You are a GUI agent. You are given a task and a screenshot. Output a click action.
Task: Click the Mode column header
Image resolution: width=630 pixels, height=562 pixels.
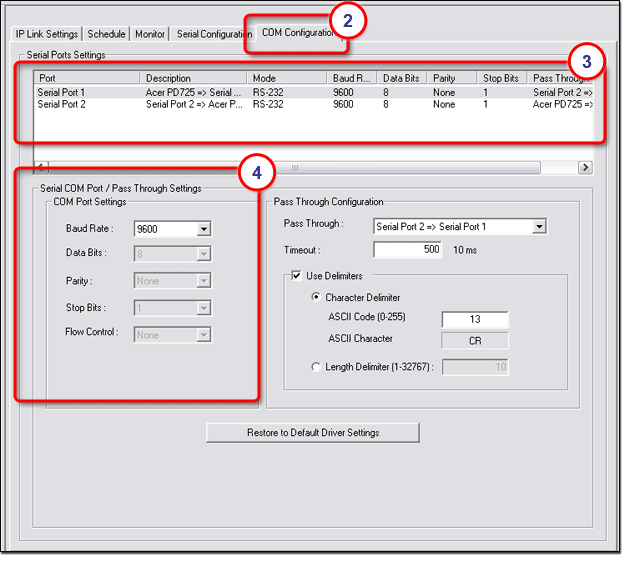[288, 78]
